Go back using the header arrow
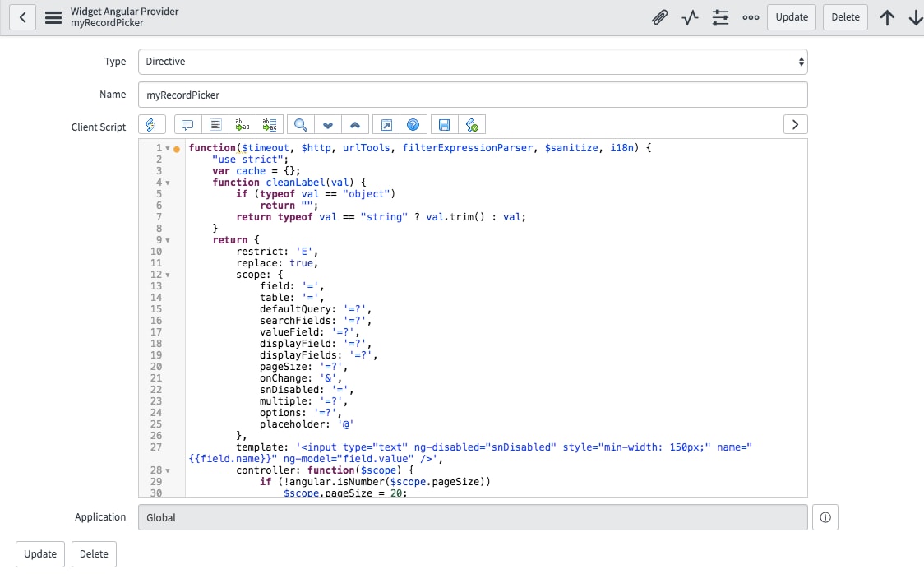924x574 pixels. pos(22,17)
